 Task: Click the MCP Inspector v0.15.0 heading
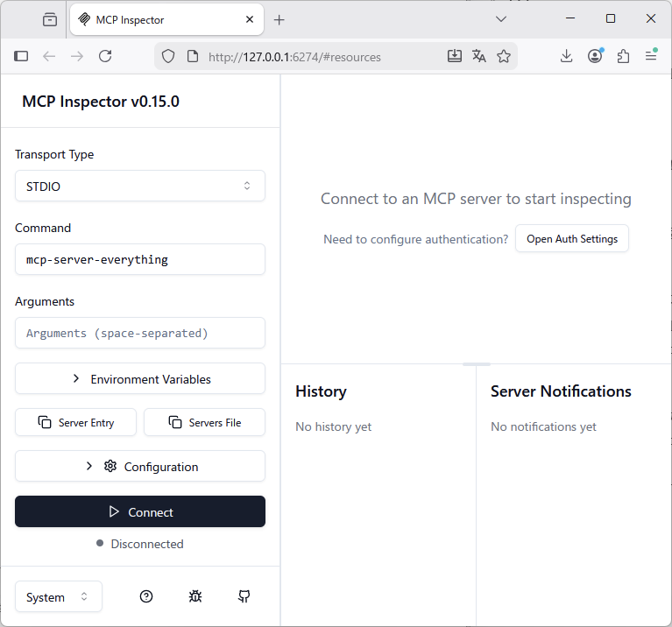pos(101,102)
